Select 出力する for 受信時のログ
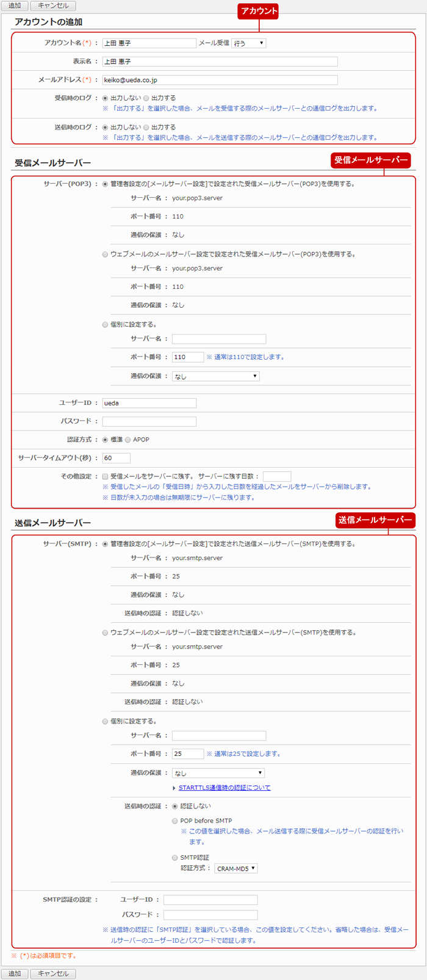The height and width of the screenshot is (980, 427). point(146,98)
